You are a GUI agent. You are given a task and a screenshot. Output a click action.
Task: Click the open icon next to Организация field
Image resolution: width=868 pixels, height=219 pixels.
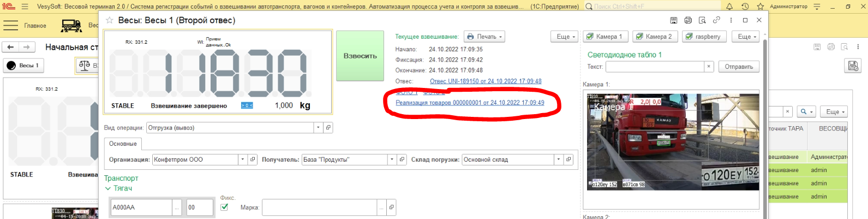253,159
